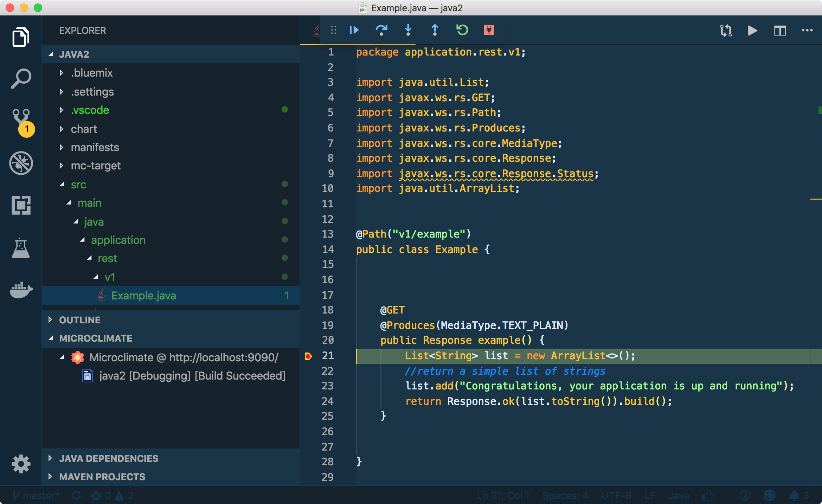Open the java2 Debugging project entry
This screenshot has width=822, height=504.
click(192, 376)
